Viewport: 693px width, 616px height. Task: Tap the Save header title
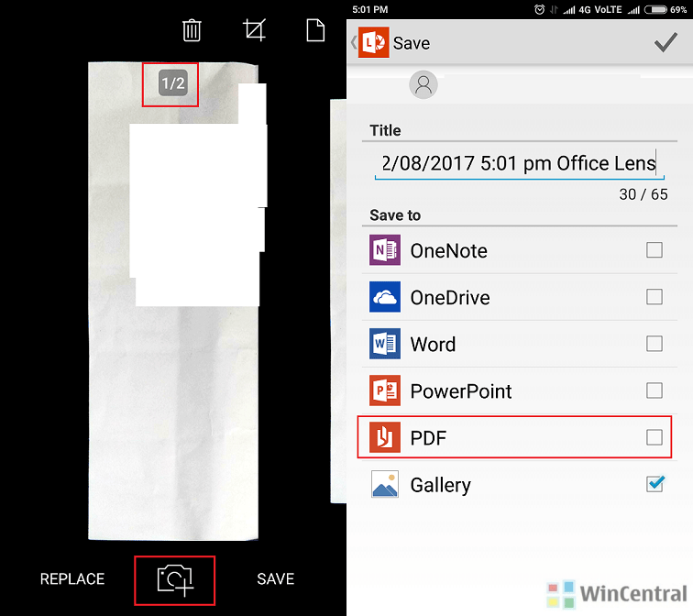tap(412, 43)
